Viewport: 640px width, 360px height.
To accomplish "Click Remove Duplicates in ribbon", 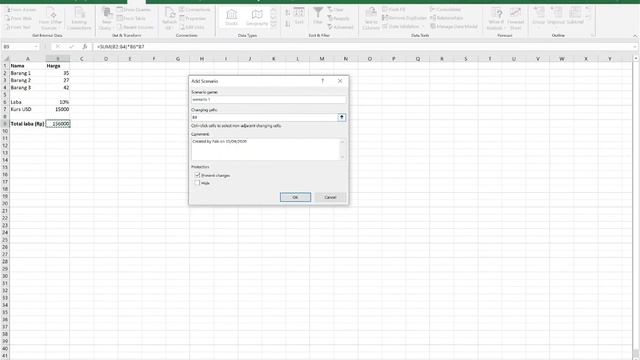I will click(x=404, y=18).
